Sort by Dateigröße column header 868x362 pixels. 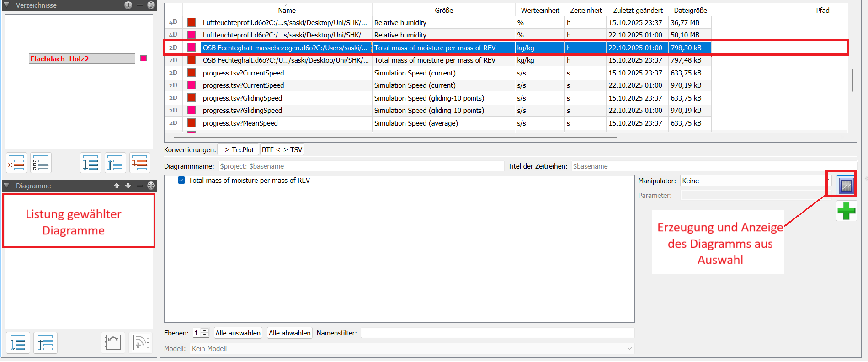[x=690, y=10]
